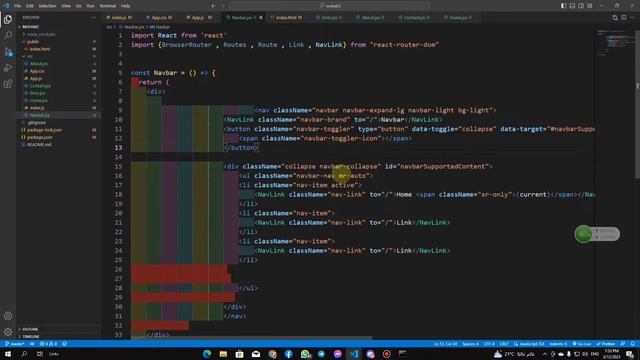This screenshot has width=640, height=360.
Task: Collapse the public folder
Action: tap(58, 42)
